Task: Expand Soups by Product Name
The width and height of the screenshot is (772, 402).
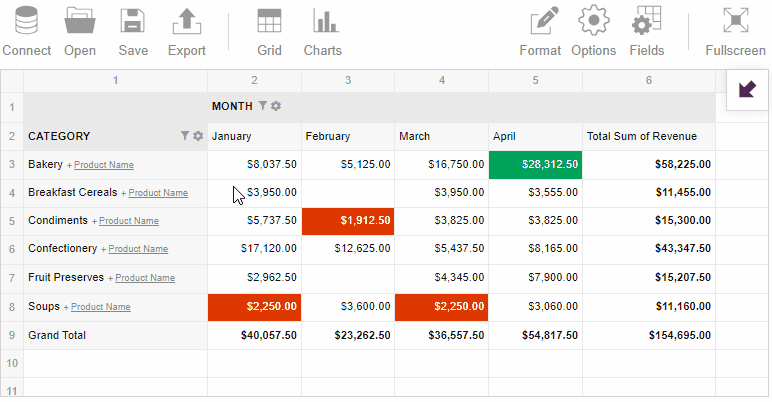Action: 100,307
